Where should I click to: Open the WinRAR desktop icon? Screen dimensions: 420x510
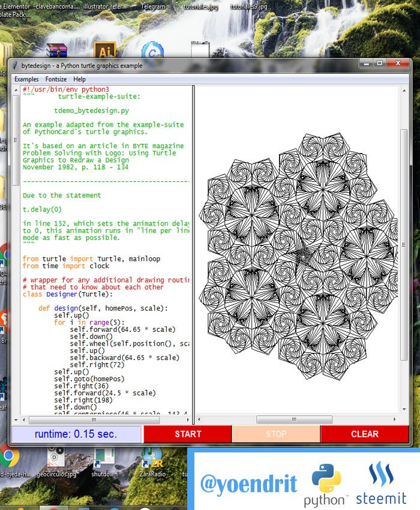tap(56, 50)
